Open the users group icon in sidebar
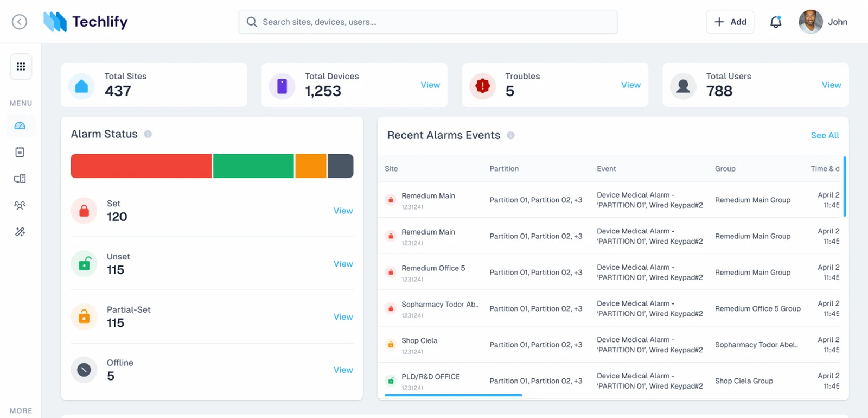 (20, 205)
